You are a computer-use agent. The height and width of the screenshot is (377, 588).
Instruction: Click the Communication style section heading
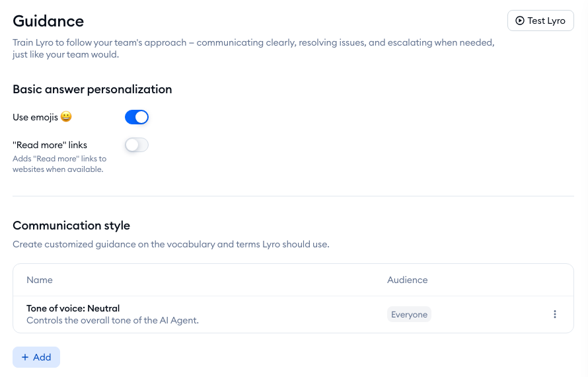click(x=71, y=225)
